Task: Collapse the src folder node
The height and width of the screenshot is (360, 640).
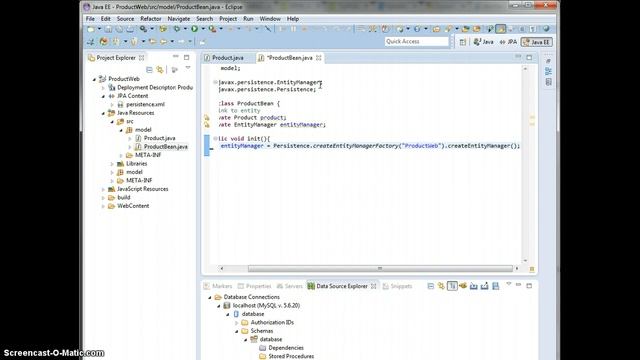Action: [112, 122]
